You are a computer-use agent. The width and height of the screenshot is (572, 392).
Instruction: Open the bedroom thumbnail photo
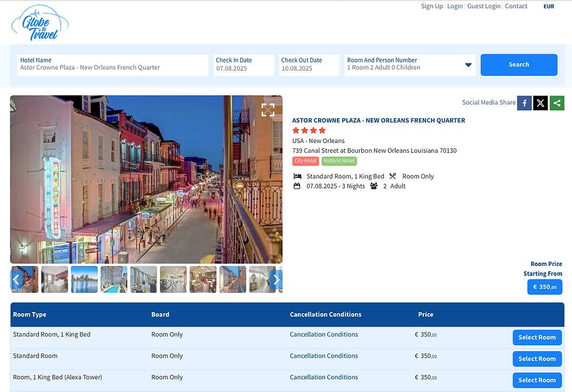click(54, 279)
